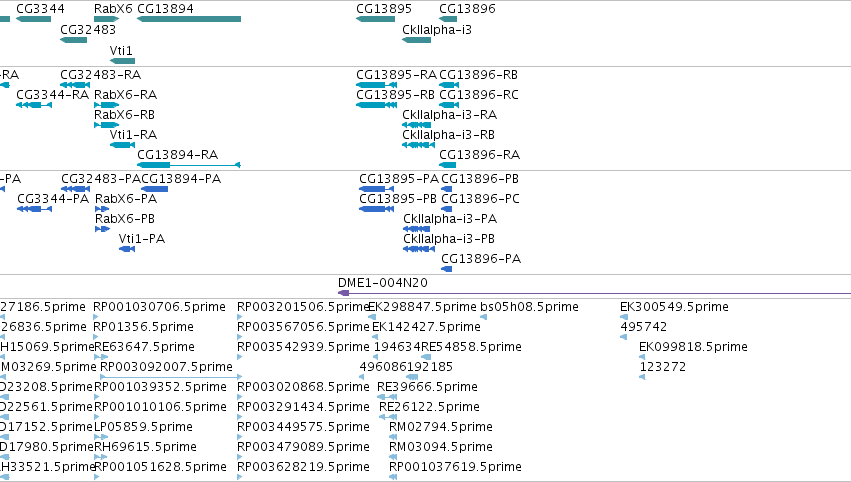851x482 pixels.
Task: Open the RP003201506.5prime EST label
Action: click(303, 307)
